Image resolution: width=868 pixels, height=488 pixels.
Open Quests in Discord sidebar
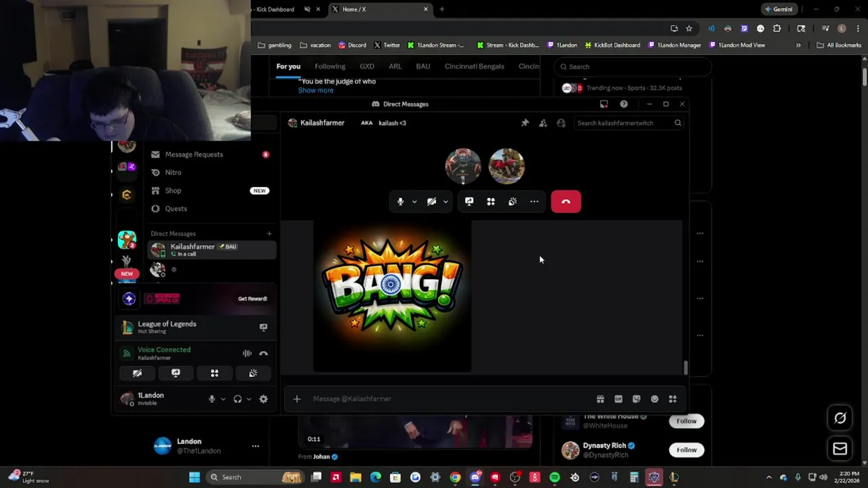(212, 209)
